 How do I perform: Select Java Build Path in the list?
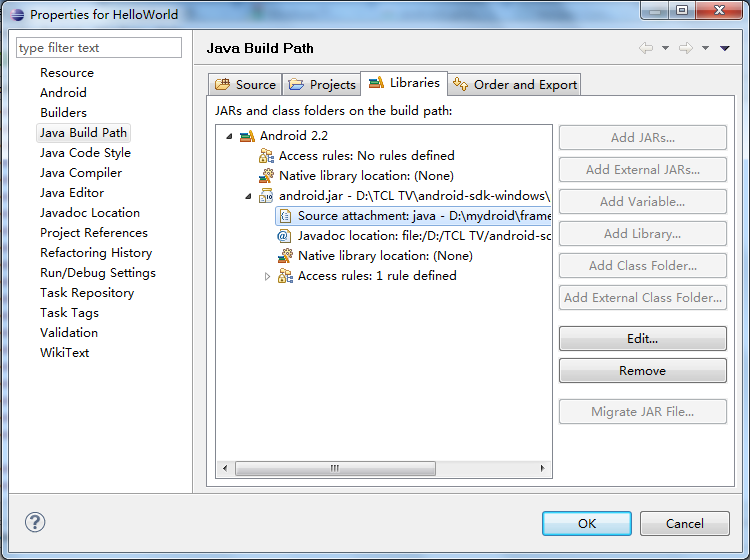tap(83, 132)
